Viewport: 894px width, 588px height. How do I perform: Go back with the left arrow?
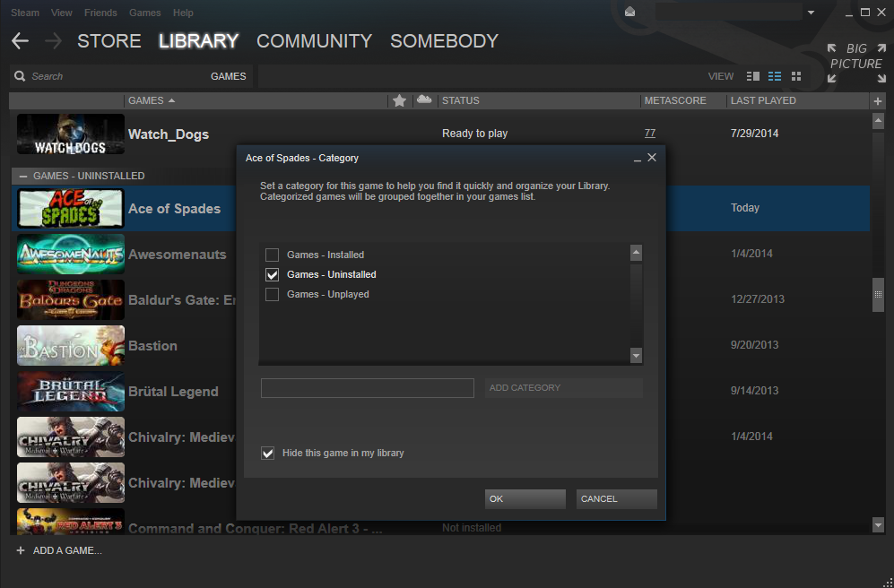click(20, 41)
